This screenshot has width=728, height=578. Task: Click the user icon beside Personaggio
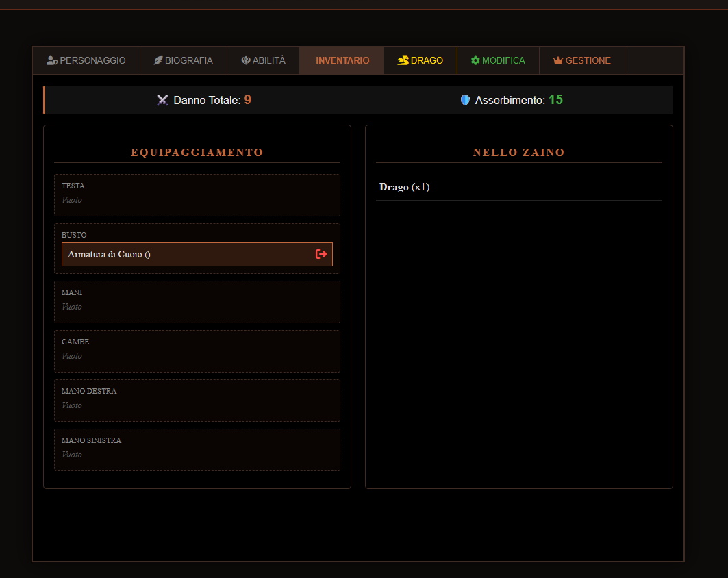click(52, 60)
